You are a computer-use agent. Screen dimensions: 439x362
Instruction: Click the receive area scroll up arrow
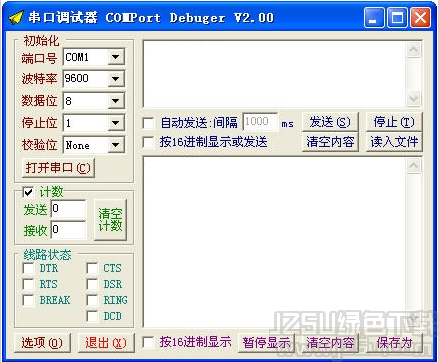pyautogui.click(x=414, y=166)
